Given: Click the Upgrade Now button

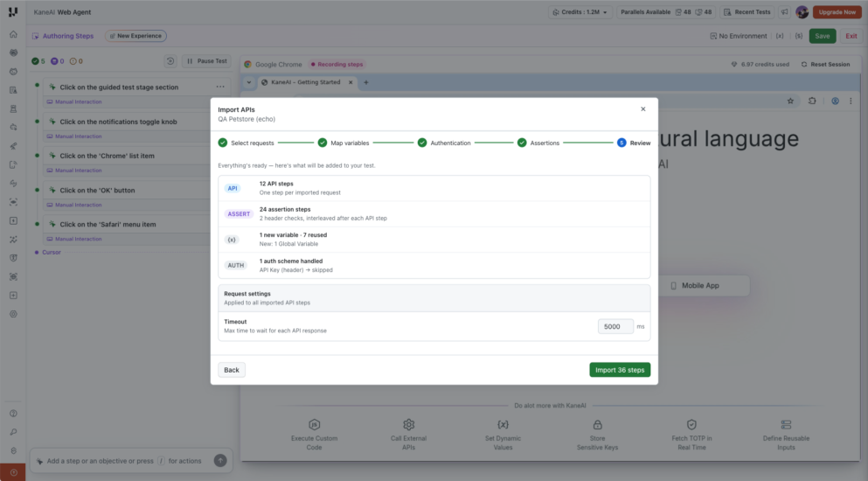Looking at the screenshot, I should [837, 12].
